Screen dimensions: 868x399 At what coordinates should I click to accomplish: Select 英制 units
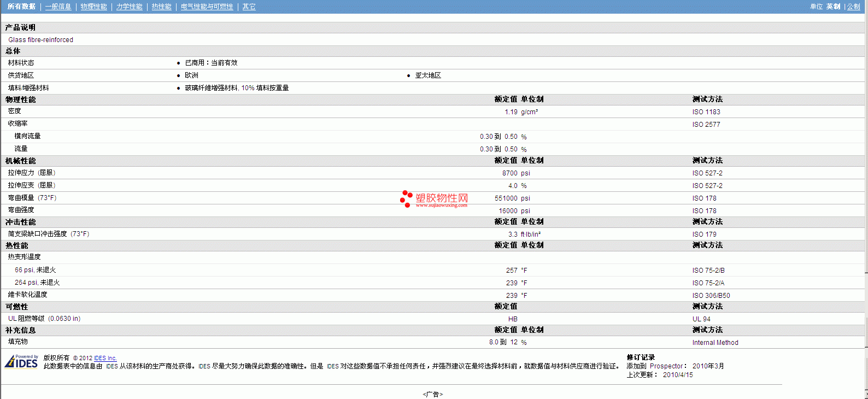(x=833, y=7)
